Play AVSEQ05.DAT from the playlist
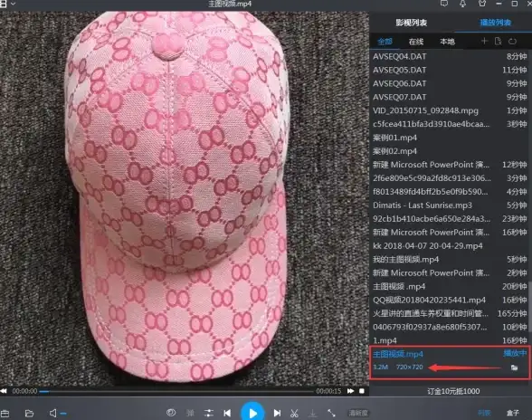532x420 pixels. (450, 71)
